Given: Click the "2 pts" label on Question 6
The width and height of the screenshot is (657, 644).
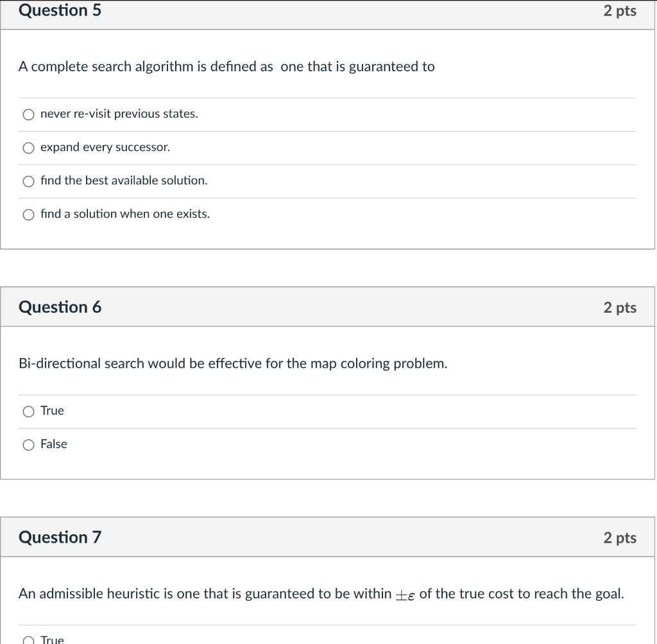Looking at the screenshot, I should tap(619, 308).
